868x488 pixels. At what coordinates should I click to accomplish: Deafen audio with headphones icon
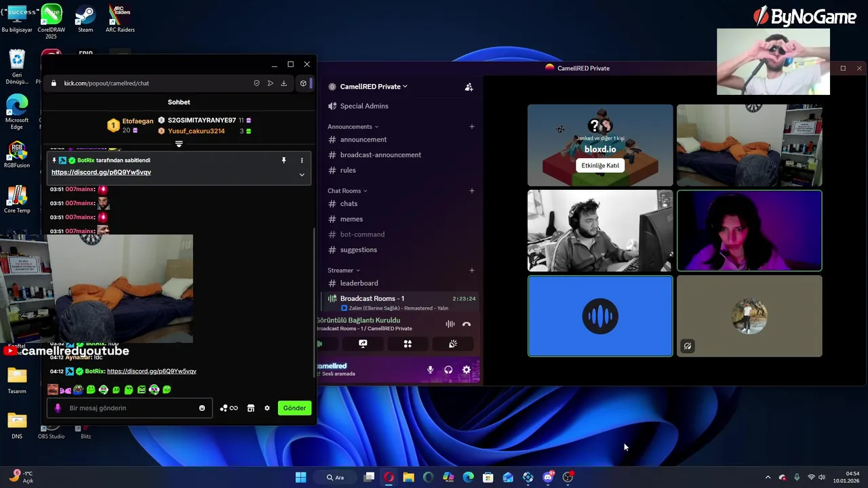coord(448,370)
